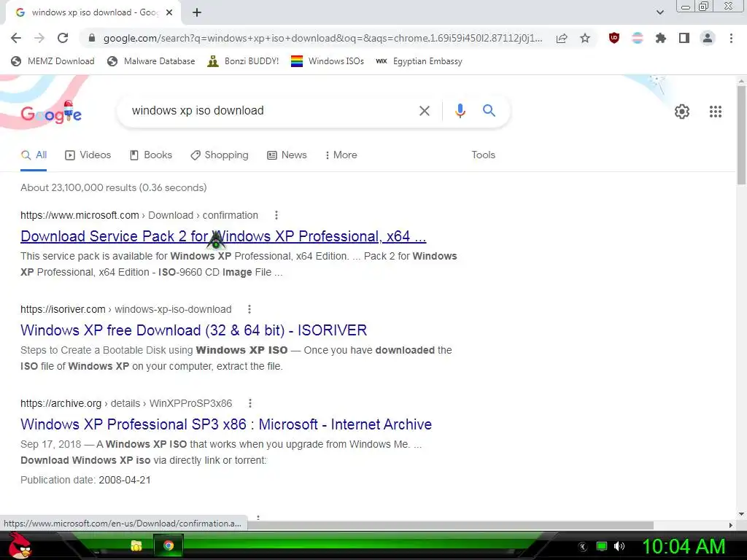Expand the More search categories menu

pyautogui.click(x=341, y=155)
